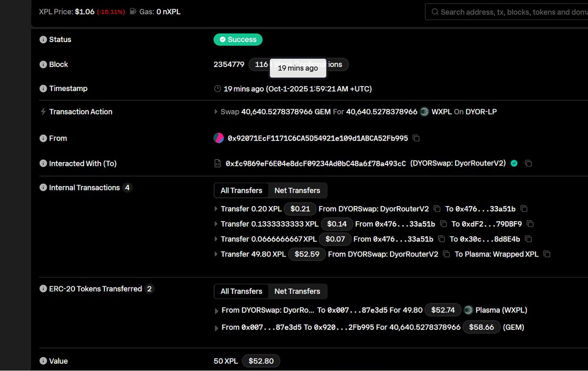Click the Value info icon

[43, 361]
